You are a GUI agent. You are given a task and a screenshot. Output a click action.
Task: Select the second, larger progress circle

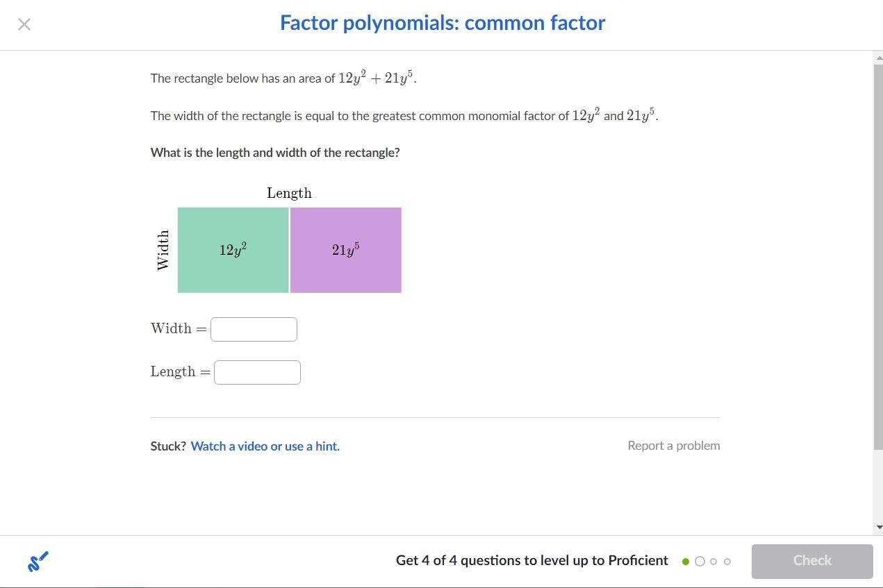click(x=700, y=562)
